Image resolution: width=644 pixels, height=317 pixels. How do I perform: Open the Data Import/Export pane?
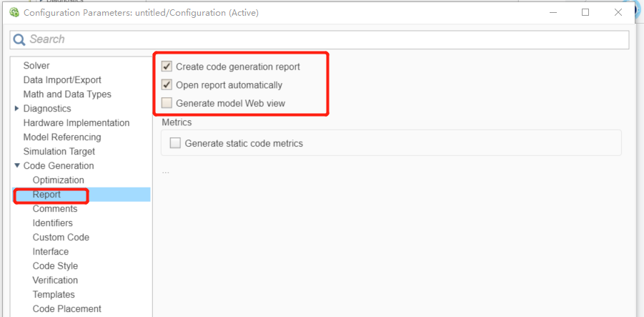point(62,80)
